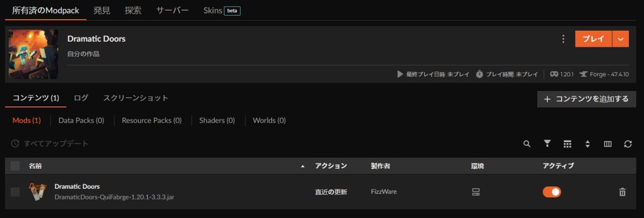644x218 pixels.
Task: Click the sort up-down arrows icon
Action: [x=588, y=144]
